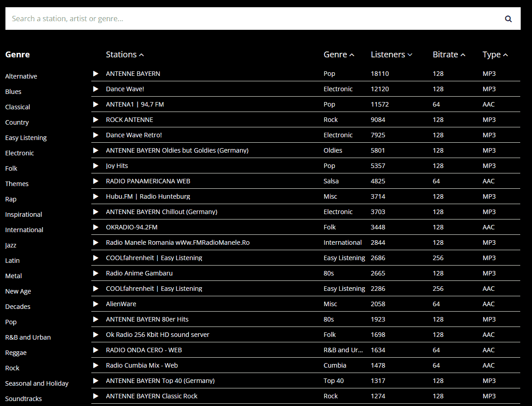The height and width of the screenshot is (406, 532).
Task: Select R&B and Urban in genre sidebar
Action: tap(28, 337)
